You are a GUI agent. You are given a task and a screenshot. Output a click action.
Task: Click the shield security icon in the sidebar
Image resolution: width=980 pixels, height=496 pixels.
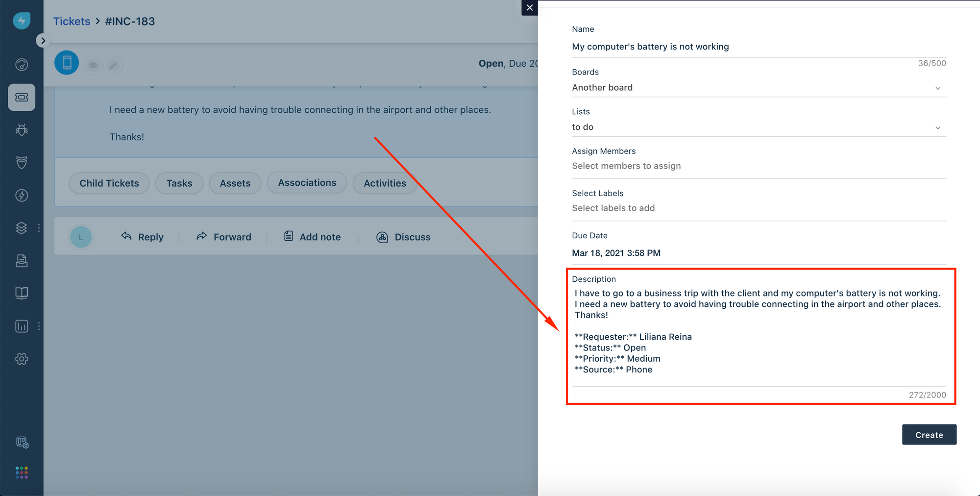(x=22, y=163)
